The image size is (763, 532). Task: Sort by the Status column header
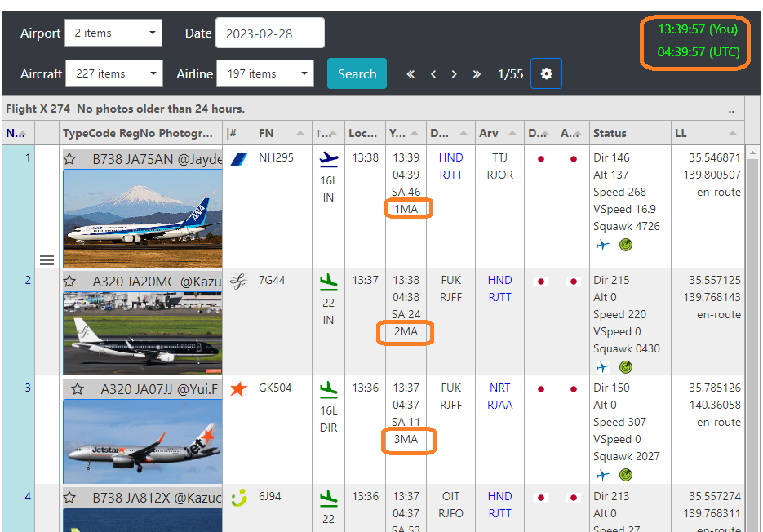click(x=630, y=133)
